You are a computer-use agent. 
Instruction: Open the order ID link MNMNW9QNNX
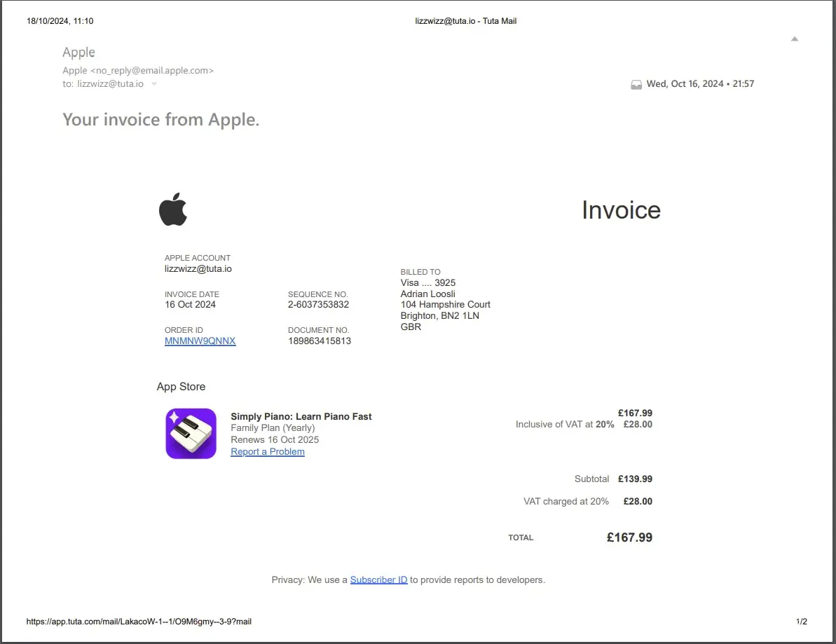point(200,341)
